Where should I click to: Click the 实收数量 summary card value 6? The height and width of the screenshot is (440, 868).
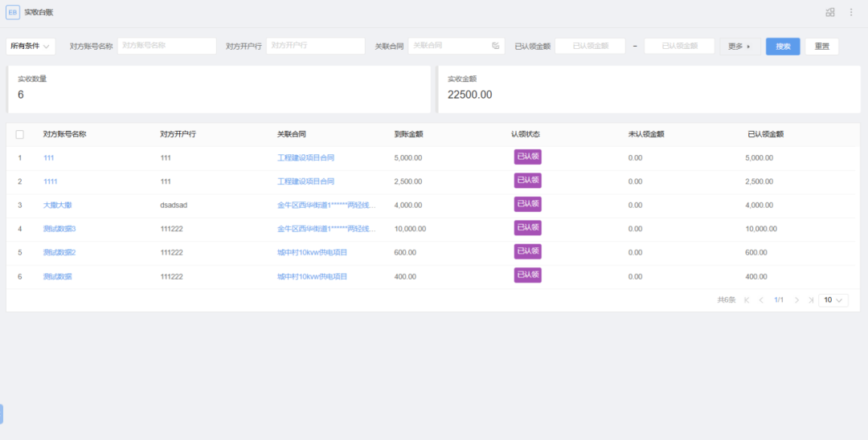20,95
